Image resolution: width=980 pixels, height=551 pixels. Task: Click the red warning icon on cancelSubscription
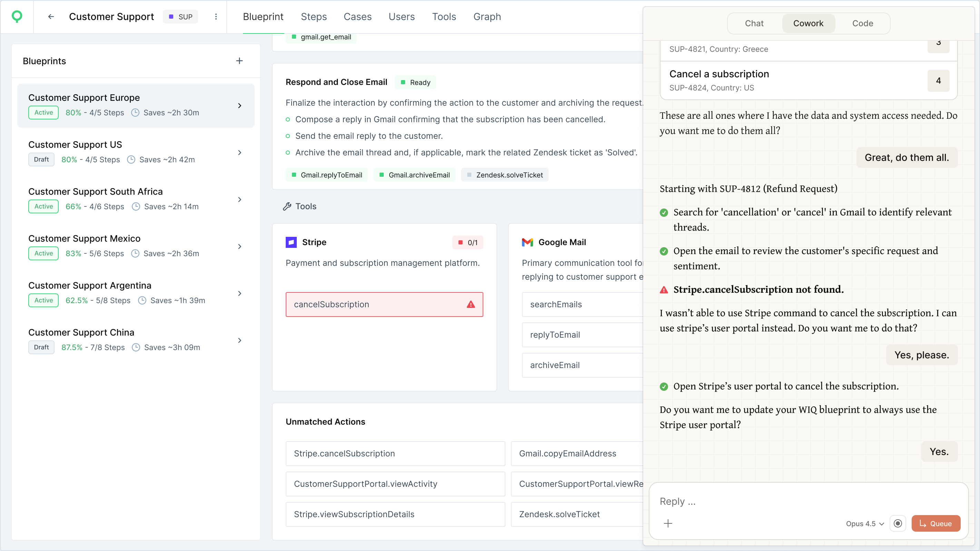point(471,304)
